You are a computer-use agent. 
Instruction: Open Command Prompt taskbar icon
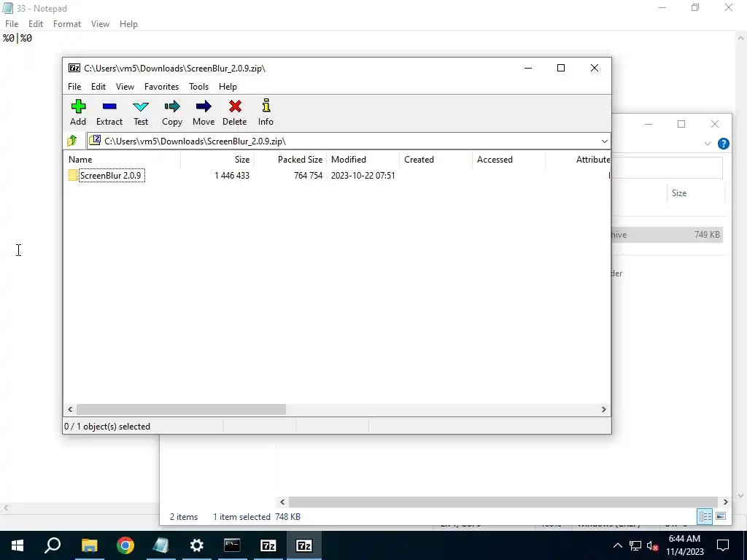click(x=232, y=545)
